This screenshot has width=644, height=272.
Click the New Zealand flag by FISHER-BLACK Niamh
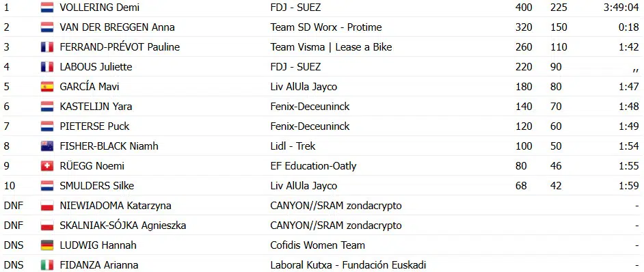(x=47, y=146)
